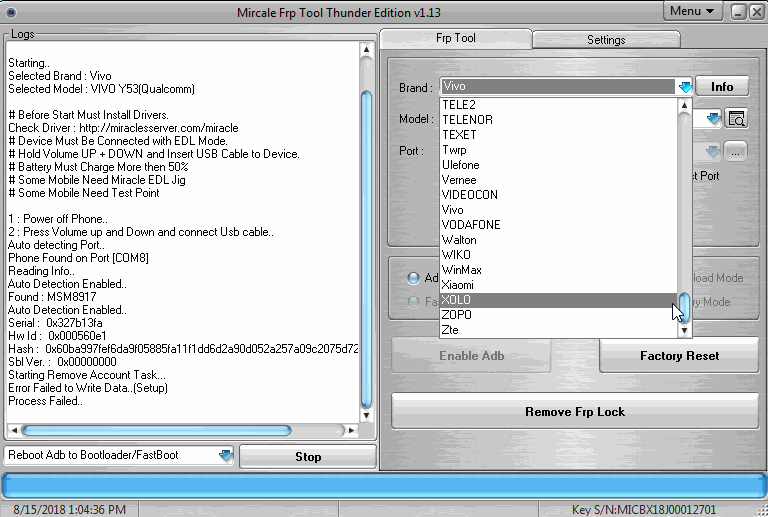Open the Brand dropdown arrow
Screen dimensions: 768x517
pos(685,87)
